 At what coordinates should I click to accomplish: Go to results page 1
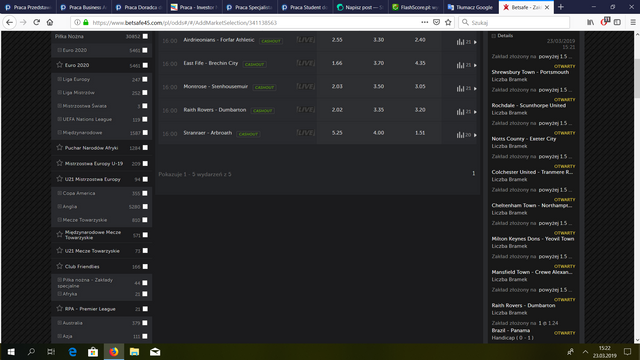click(473, 173)
